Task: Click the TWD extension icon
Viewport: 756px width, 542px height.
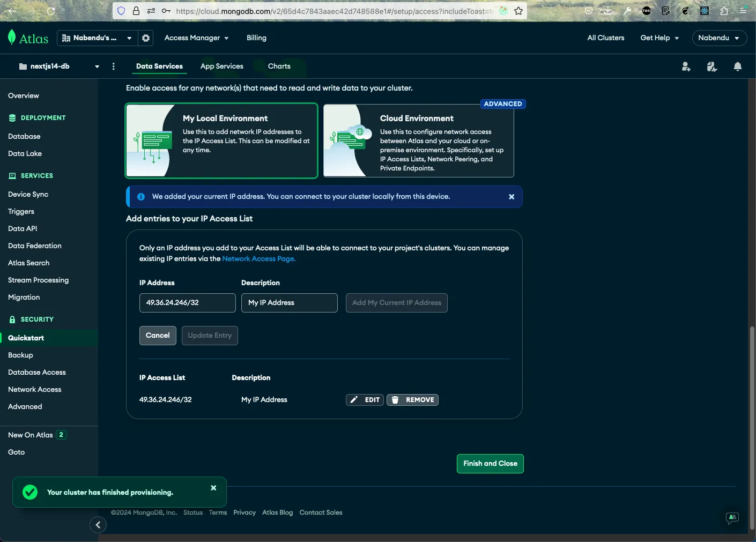Action: point(647,11)
